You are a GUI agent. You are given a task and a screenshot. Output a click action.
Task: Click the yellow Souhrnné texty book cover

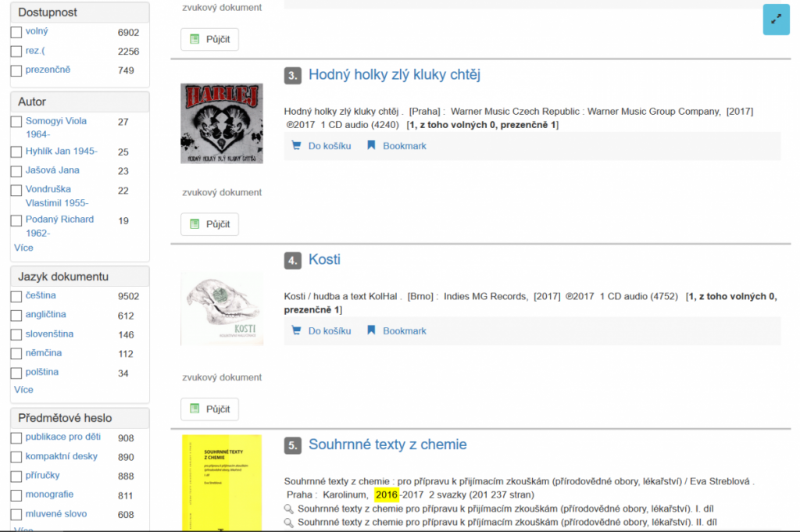tap(222, 483)
